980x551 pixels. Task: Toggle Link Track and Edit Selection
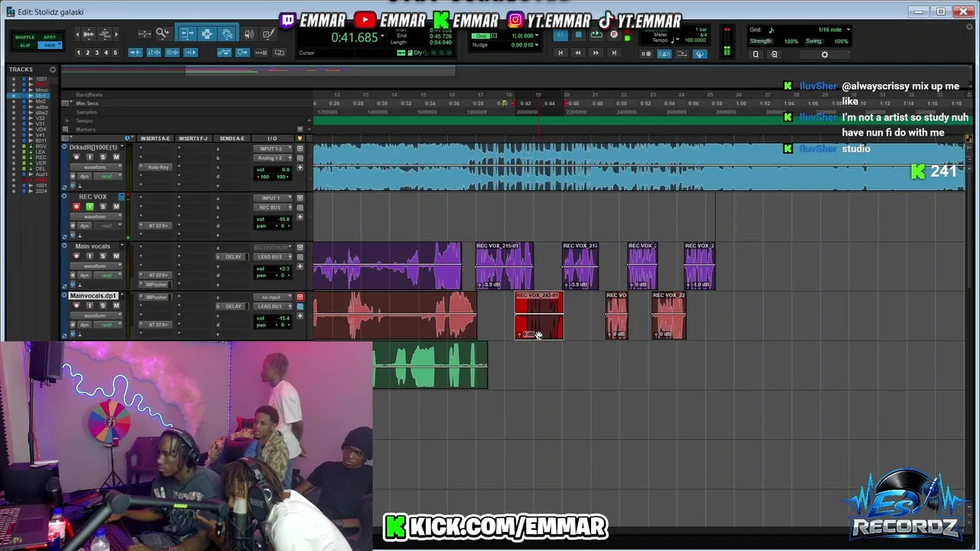pos(172,53)
